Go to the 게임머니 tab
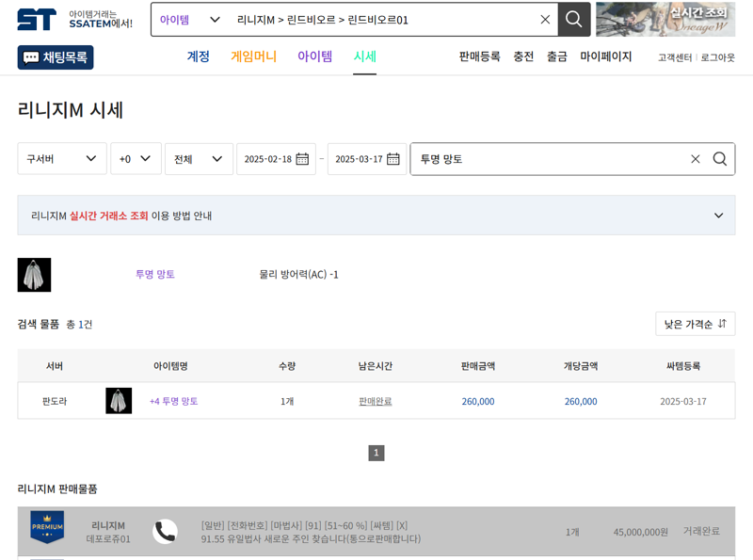 click(253, 56)
